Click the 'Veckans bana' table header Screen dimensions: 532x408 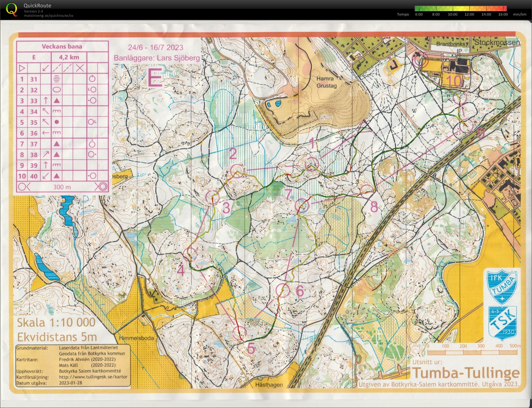tap(62, 47)
